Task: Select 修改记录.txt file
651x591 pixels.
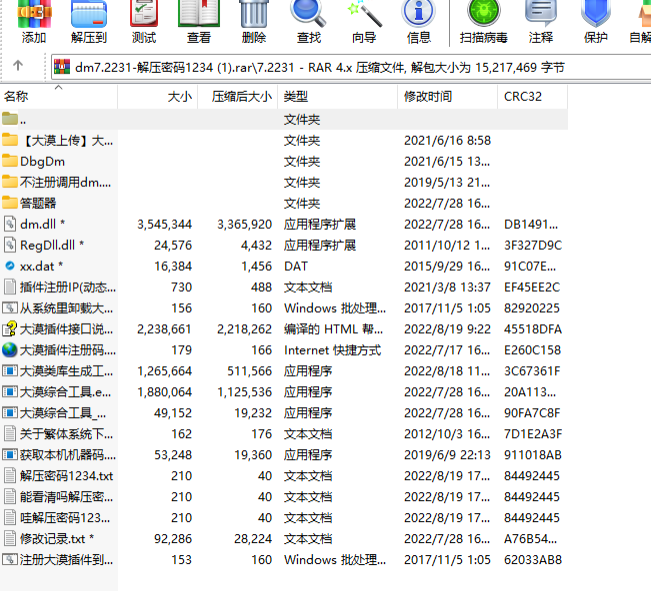Action: coord(49,538)
